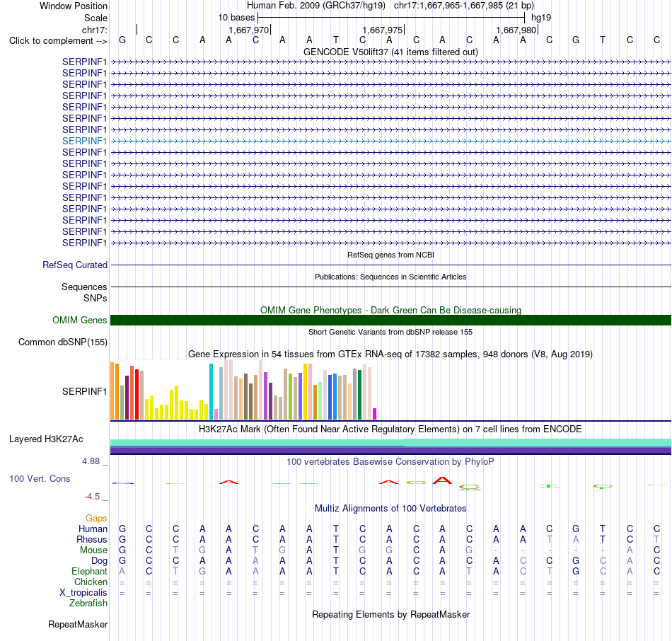672x641 pixels.
Task: Click position marker 1,667,970 on the ruler
Action: coord(248,30)
